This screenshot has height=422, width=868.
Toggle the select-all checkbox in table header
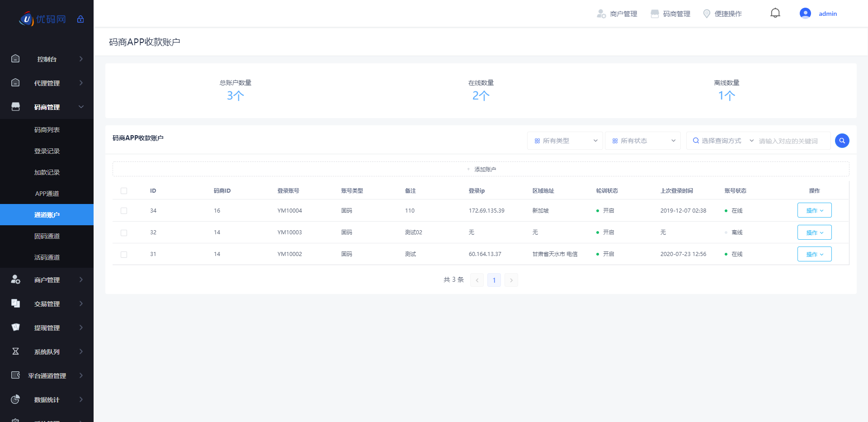click(x=124, y=191)
